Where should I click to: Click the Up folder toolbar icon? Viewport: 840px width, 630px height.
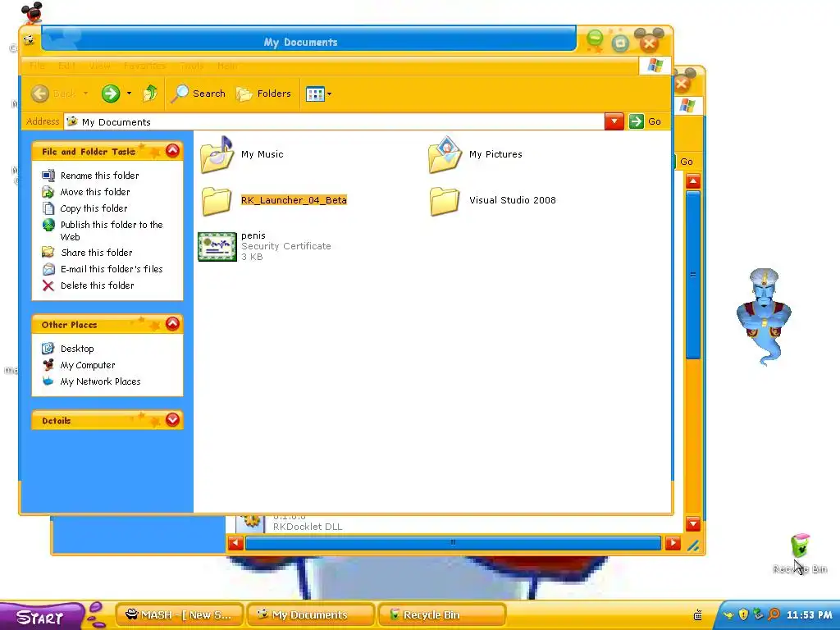(x=150, y=94)
